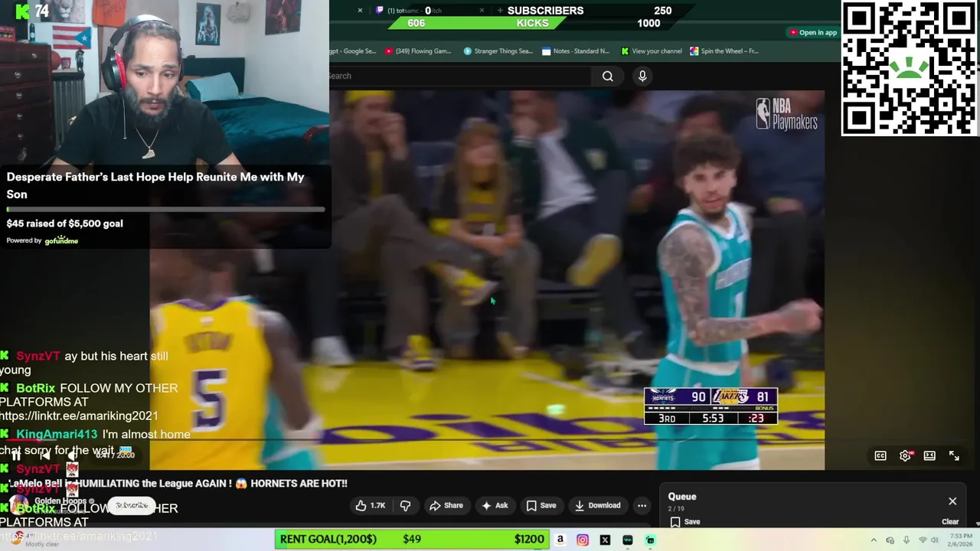This screenshot has width=980, height=551.
Task: Open X app icon in taskbar
Action: (605, 540)
